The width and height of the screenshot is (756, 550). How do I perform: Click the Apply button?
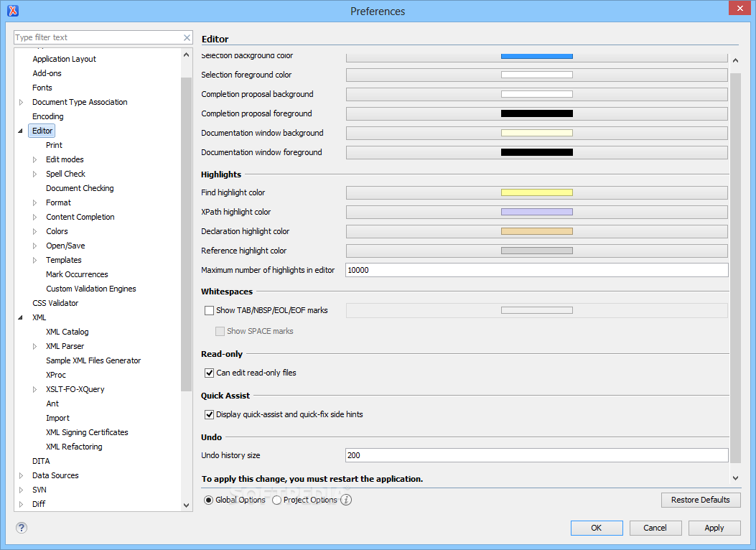714,528
